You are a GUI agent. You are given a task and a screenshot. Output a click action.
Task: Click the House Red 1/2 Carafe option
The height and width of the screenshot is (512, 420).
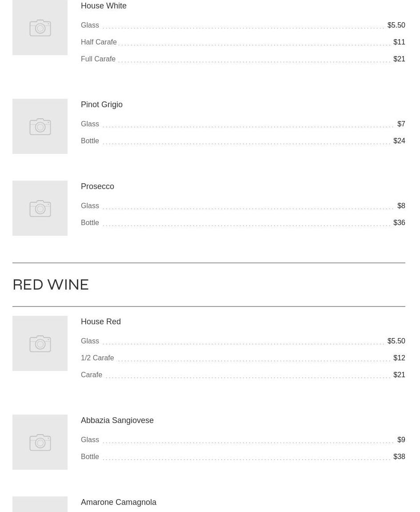tap(97, 358)
